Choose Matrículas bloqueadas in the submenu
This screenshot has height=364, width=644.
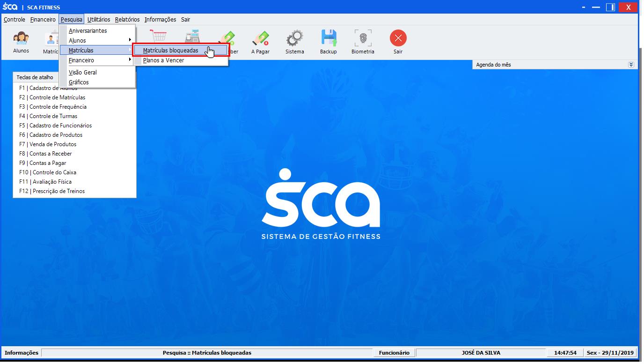coord(181,50)
